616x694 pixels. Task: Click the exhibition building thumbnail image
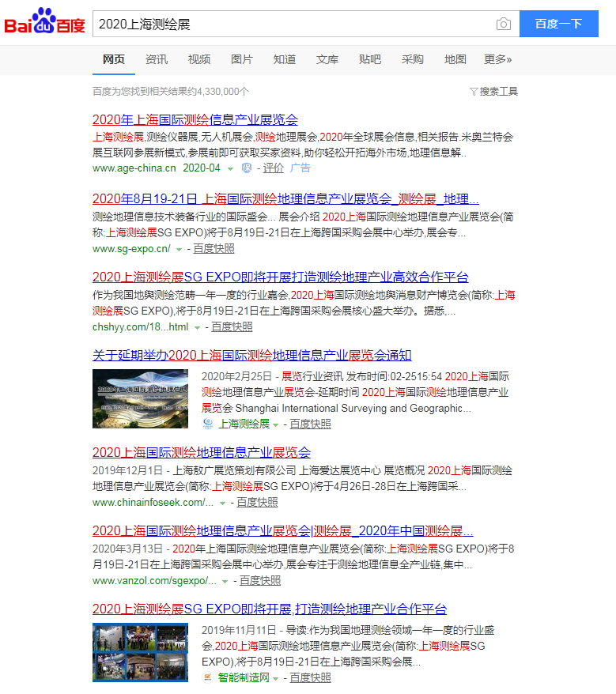tap(141, 399)
